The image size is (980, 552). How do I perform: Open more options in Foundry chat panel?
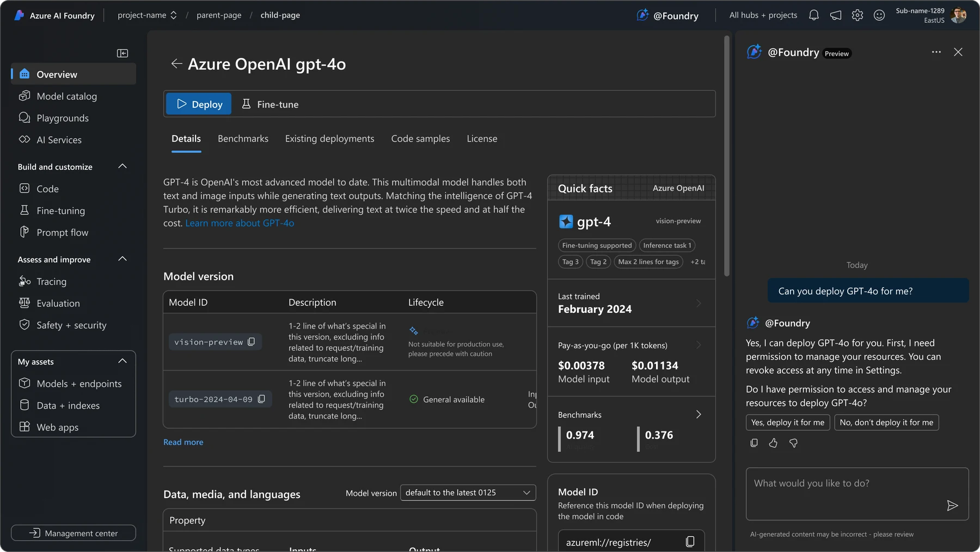point(936,52)
